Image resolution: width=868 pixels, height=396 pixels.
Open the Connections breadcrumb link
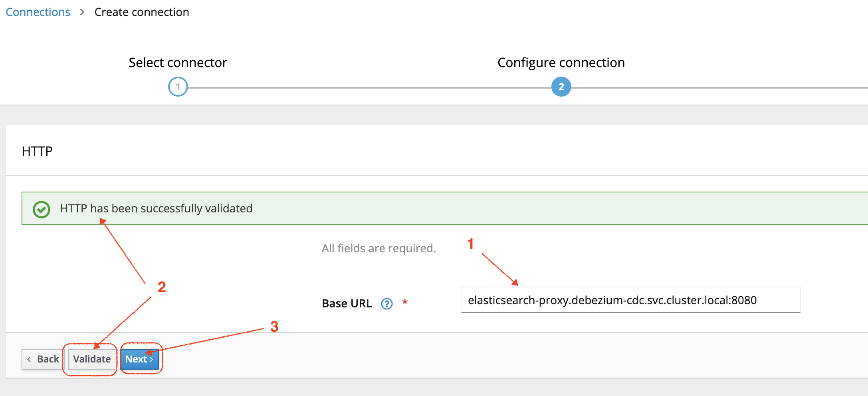pos(38,12)
